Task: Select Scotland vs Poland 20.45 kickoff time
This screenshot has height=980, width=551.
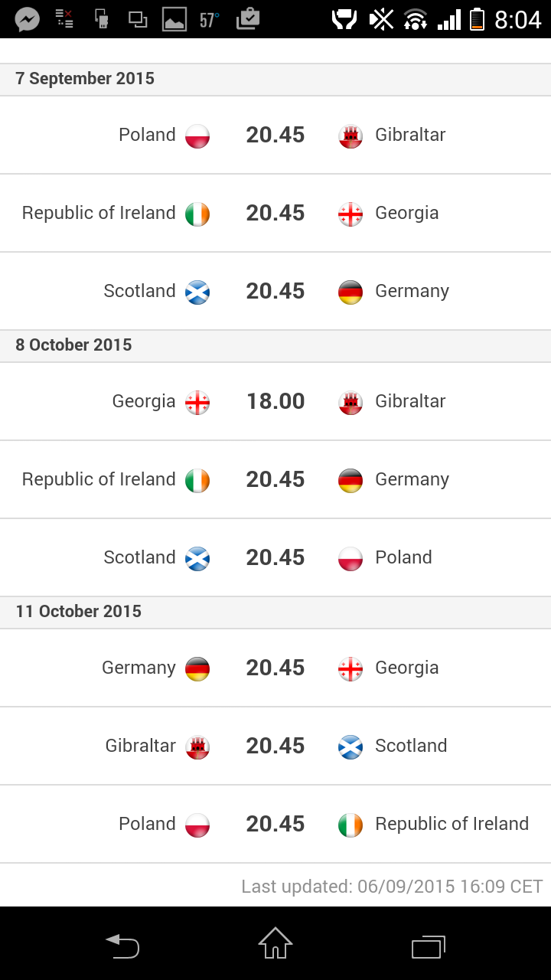Action: pyautogui.click(x=275, y=557)
